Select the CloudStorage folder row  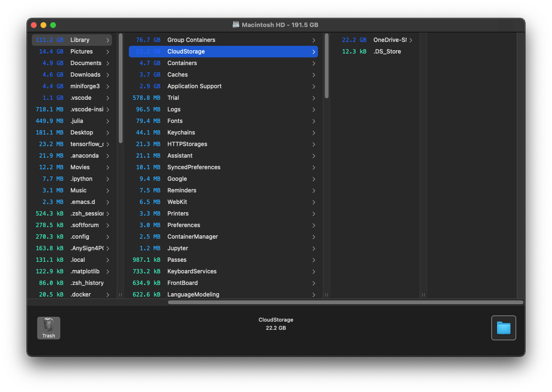(x=223, y=52)
